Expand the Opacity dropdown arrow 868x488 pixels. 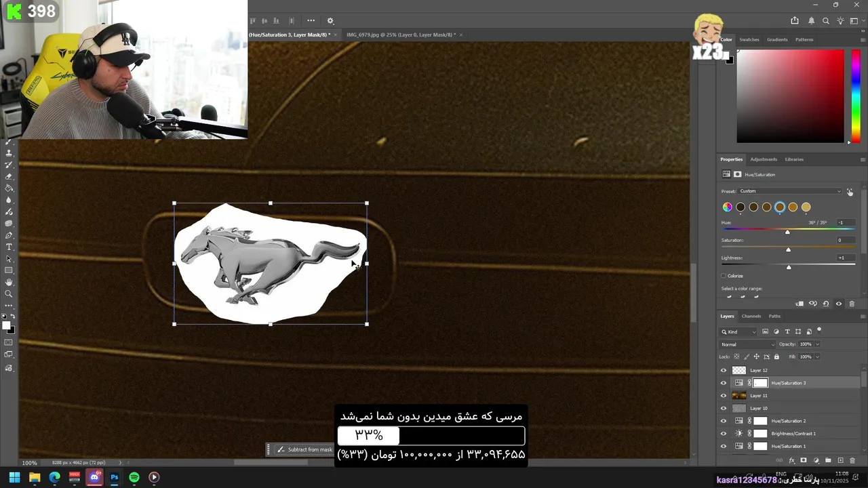818,344
